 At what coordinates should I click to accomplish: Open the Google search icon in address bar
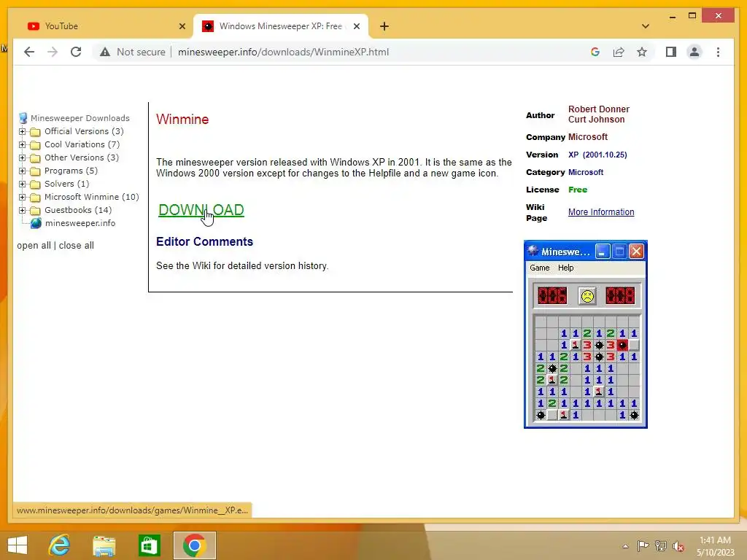point(595,52)
